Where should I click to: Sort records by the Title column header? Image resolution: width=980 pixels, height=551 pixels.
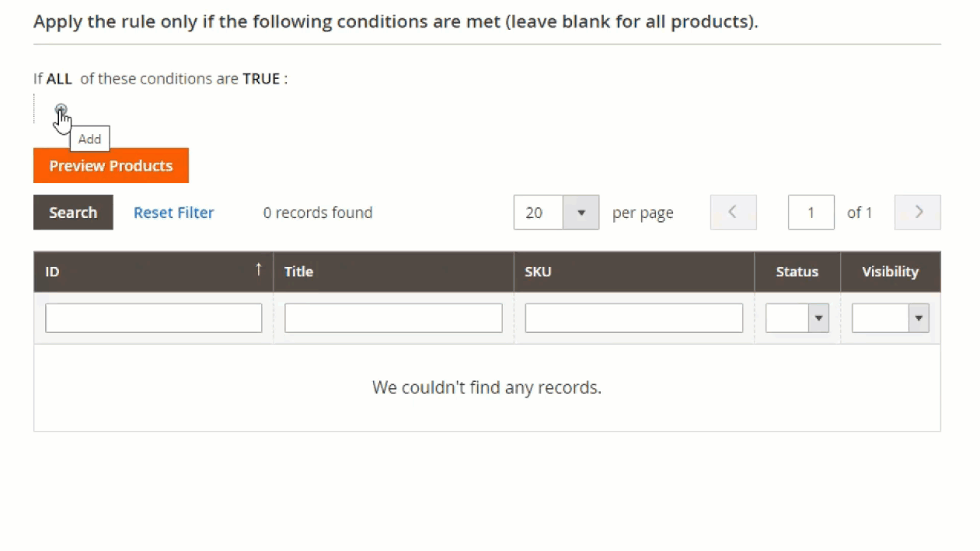(298, 271)
